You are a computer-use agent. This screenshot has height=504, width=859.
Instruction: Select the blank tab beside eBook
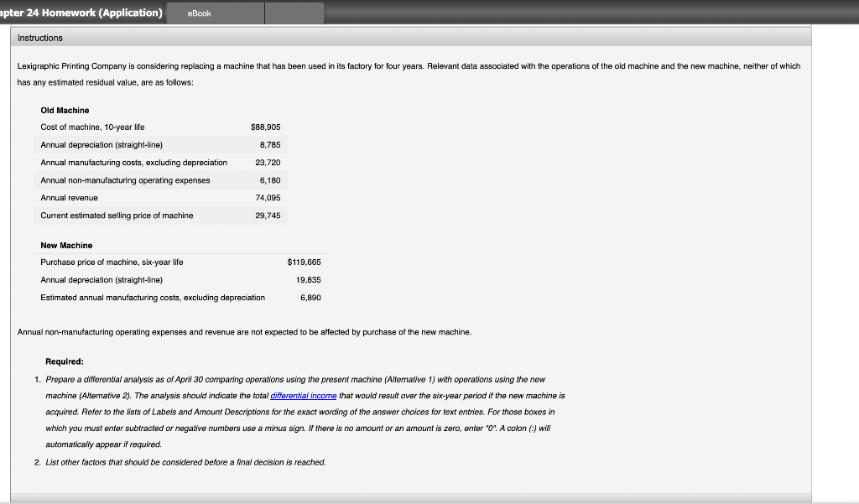coord(295,13)
